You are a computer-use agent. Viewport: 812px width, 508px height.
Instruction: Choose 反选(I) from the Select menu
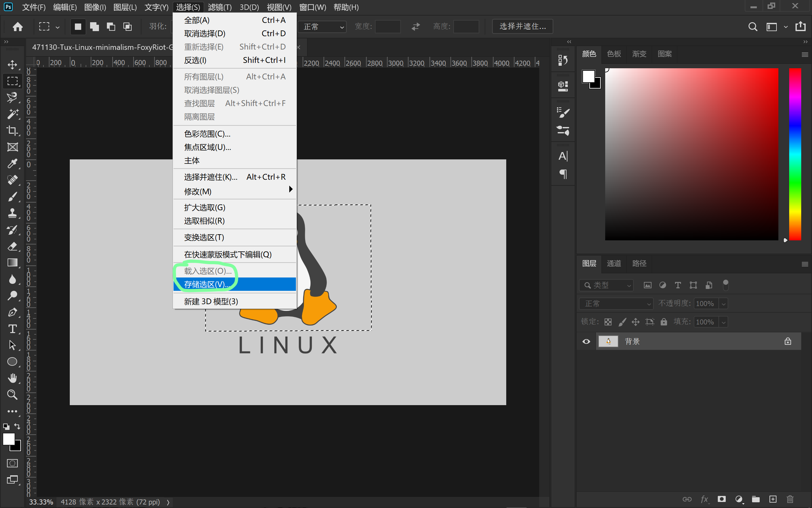pyautogui.click(x=234, y=60)
